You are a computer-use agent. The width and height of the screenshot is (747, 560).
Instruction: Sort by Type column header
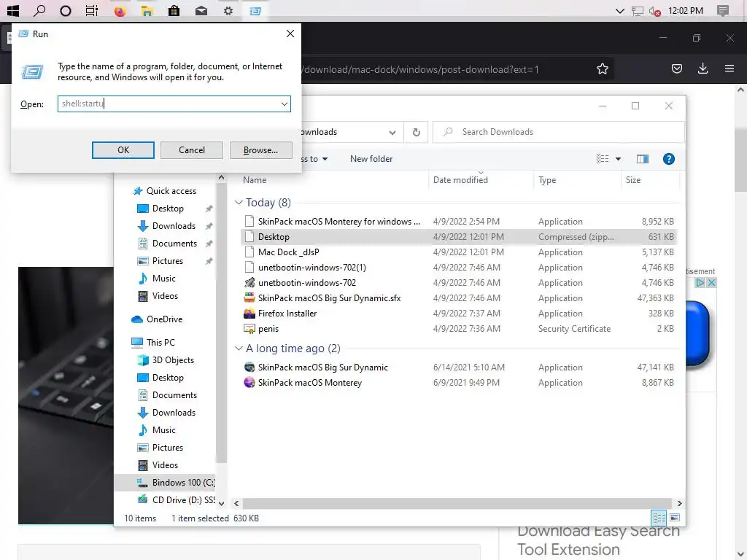[547, 180]
